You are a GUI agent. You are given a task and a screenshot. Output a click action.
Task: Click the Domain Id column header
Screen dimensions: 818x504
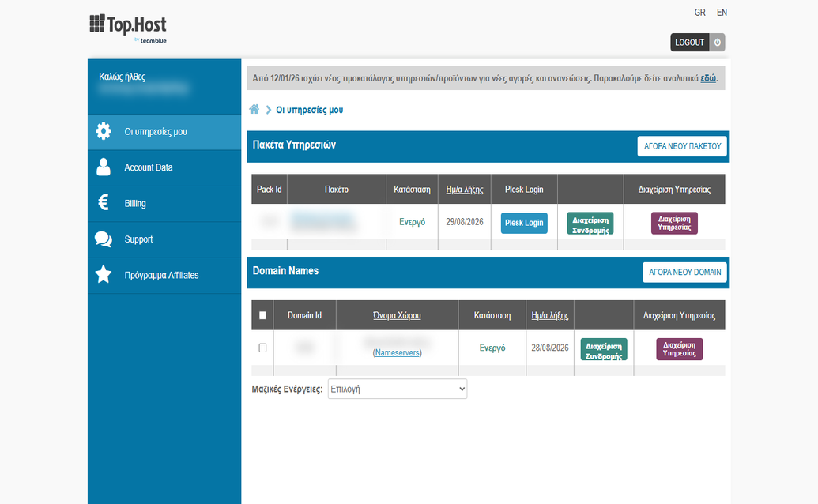tap(304, 315)
